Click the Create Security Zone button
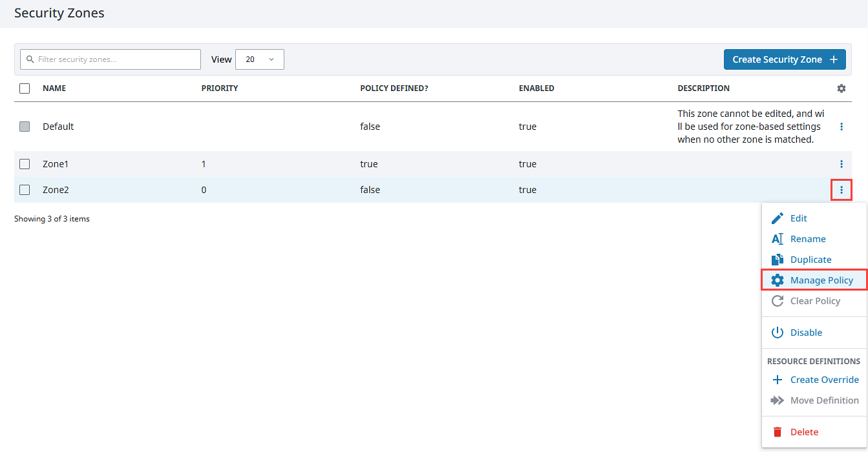This screenshot has width=868, height=452. point(784,59)
